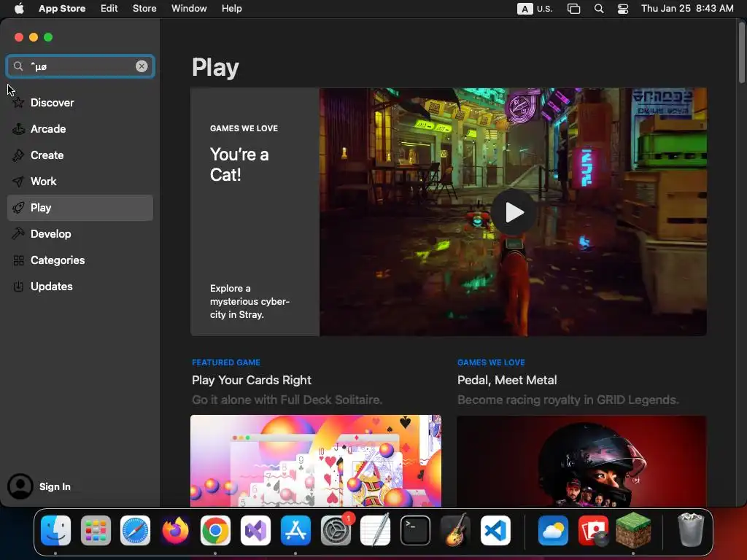
Task: Open Stage Manager menu bar icon
Action: [x=573, y=9]
